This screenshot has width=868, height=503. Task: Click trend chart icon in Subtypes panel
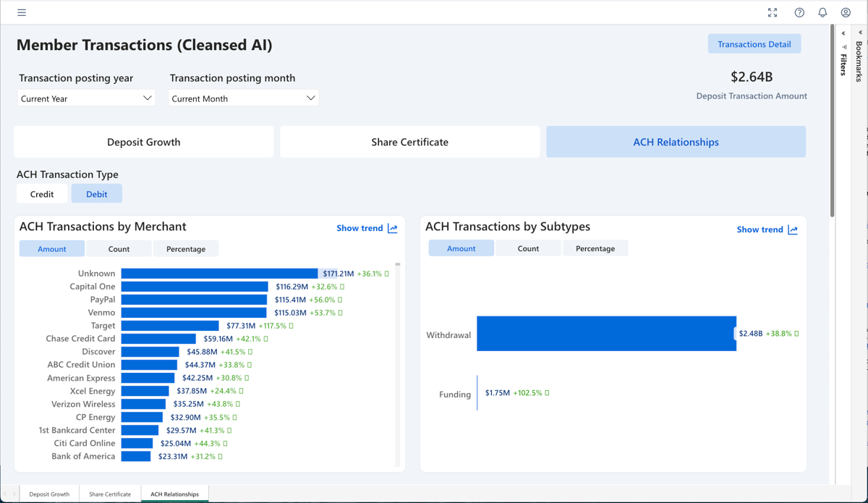coord(793,229)
